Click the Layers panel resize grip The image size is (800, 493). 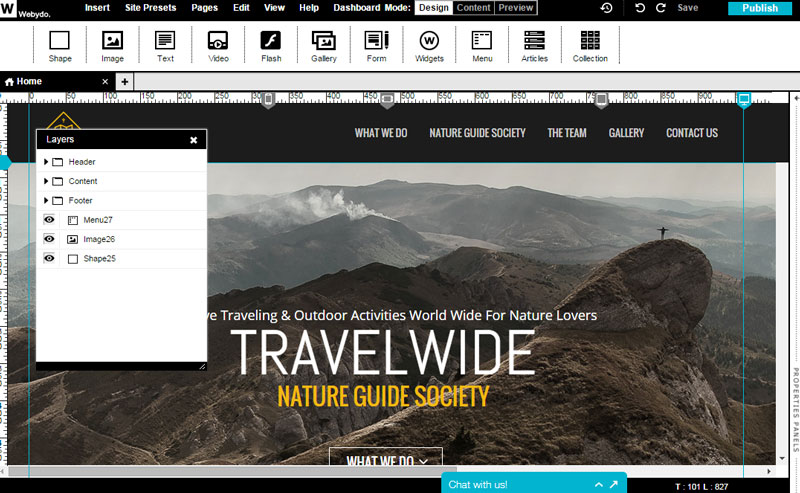click(x=202, y=366)
